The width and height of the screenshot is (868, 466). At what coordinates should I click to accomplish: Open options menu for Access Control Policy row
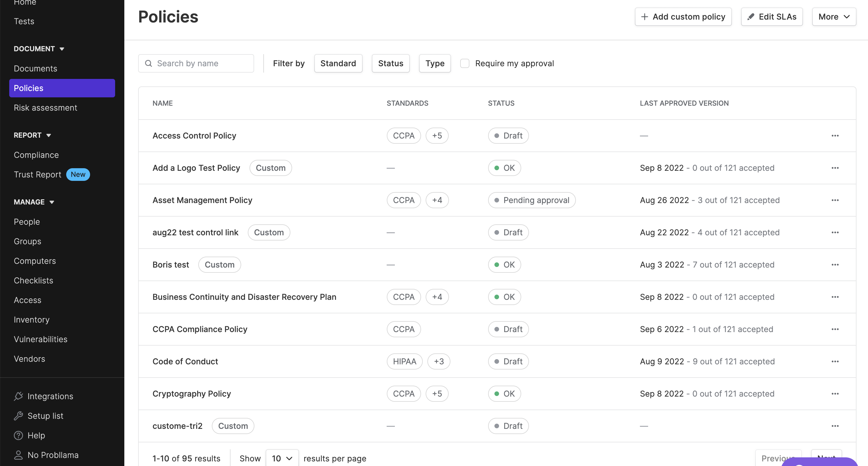click(x=835, y=136)
